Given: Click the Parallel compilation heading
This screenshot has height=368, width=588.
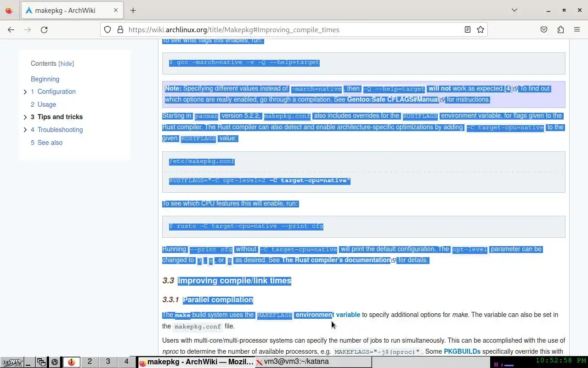Looking at the screenshot, I should [218, 300].
